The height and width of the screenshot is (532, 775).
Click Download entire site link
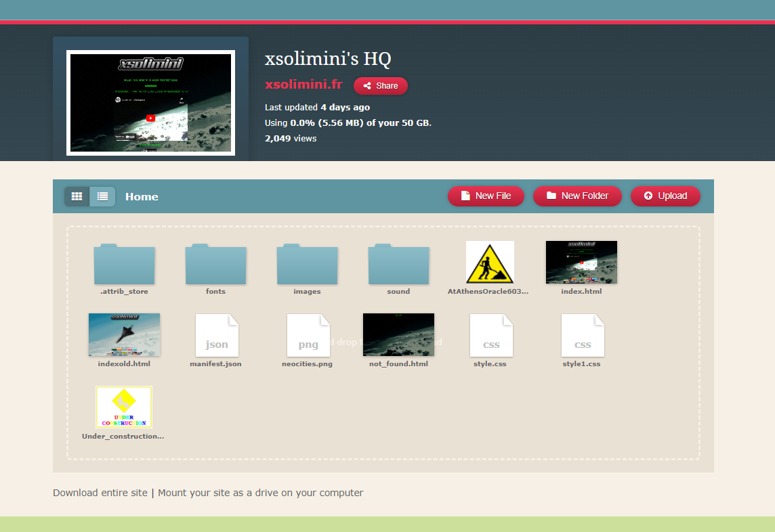pos(100,493)
